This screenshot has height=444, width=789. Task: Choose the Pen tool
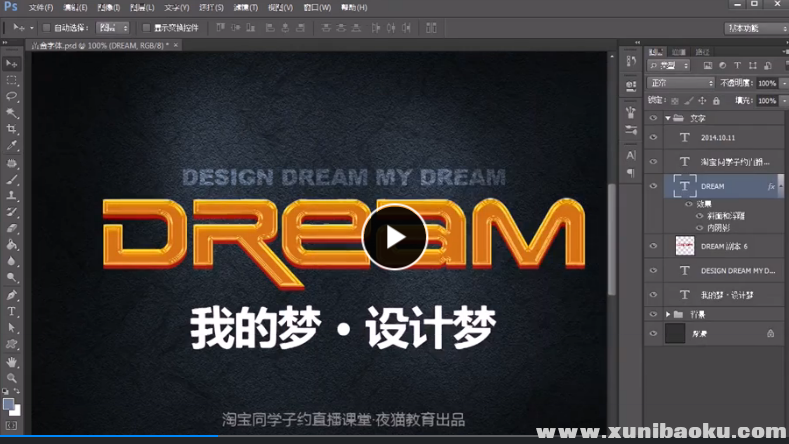click(12, 296)
